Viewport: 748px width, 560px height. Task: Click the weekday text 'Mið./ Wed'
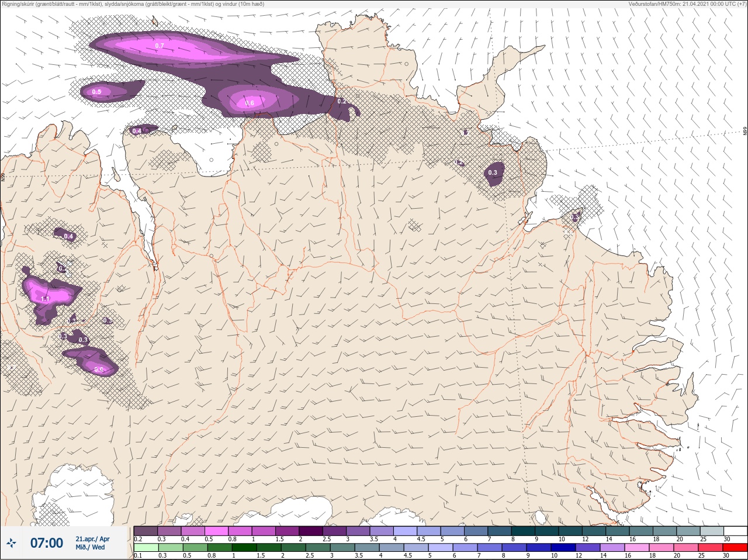[90, 547]
